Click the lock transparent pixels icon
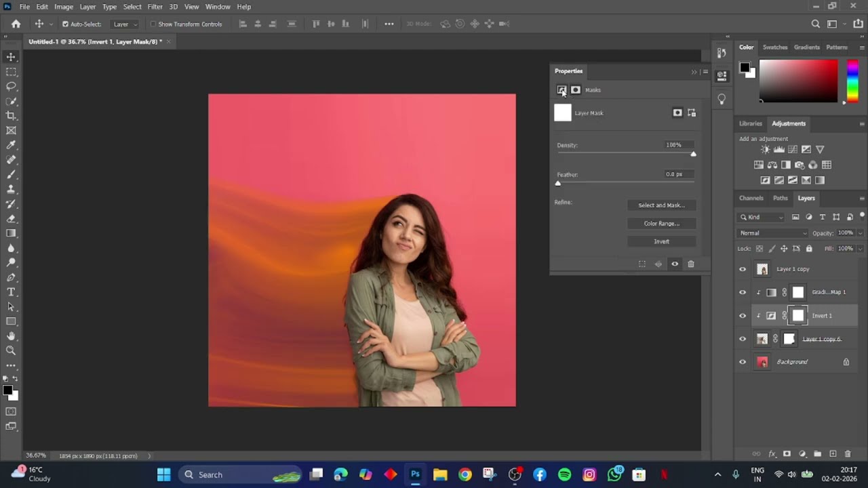Screen dimensions: 868x488 [x=759, y=249]
